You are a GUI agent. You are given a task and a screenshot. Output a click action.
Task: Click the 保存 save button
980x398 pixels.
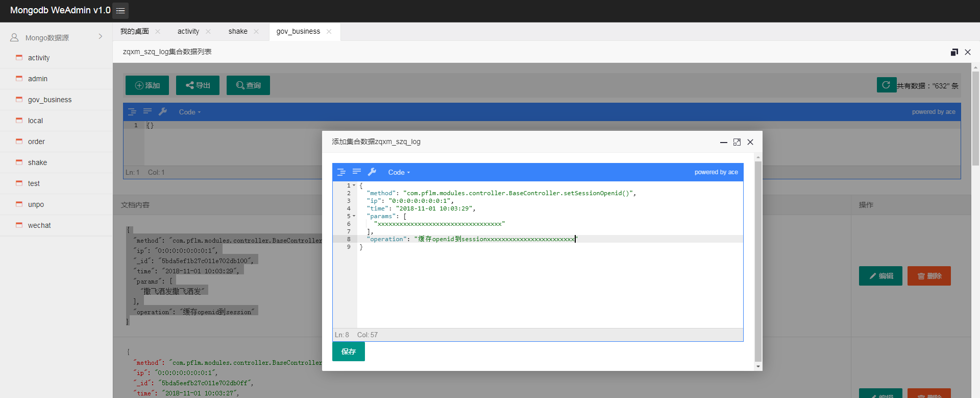pos(349,352)
